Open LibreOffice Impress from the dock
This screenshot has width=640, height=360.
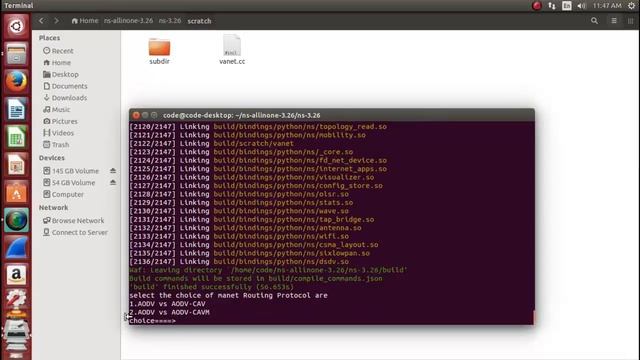(x=16, y=165)
